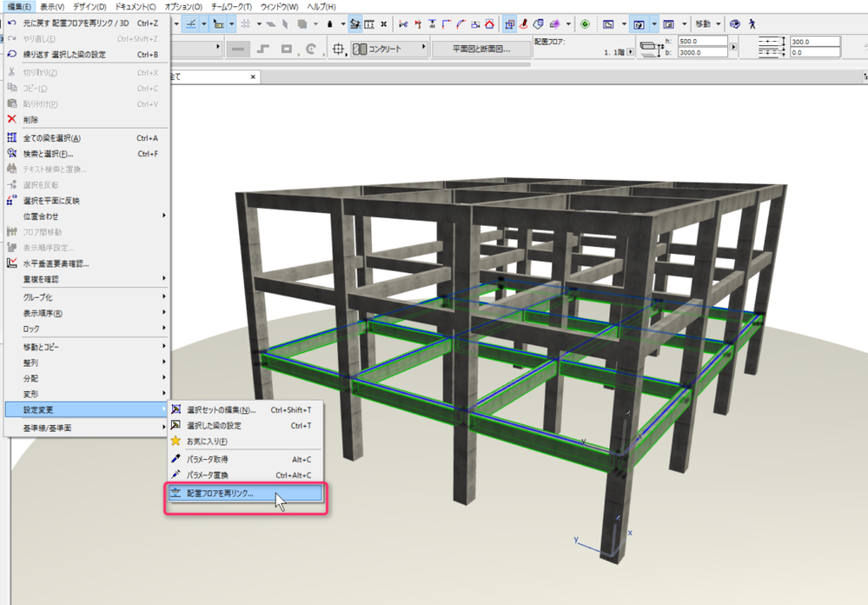Click the beam height 500.0 field

[703, 41]
